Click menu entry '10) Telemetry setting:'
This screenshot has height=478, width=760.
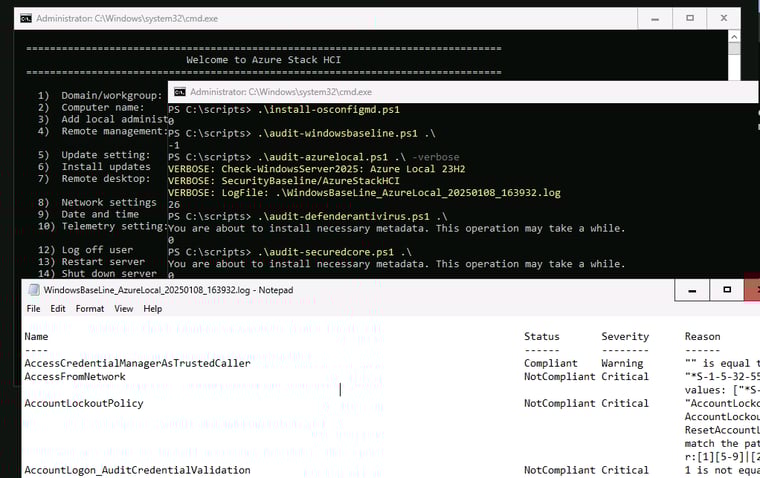pos(103,226)
